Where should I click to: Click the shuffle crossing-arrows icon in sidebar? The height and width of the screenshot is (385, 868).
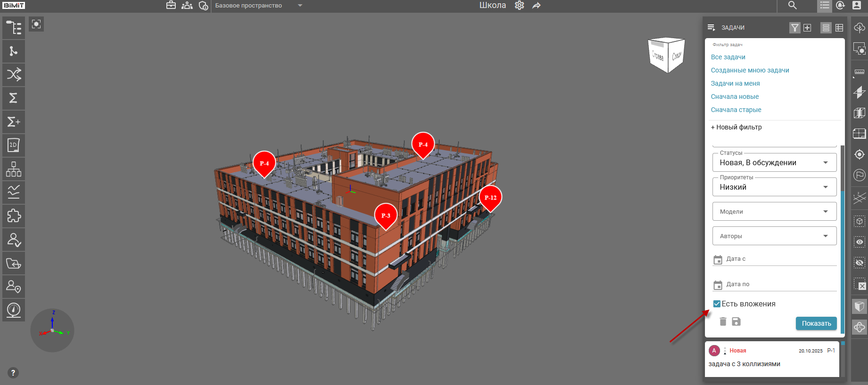pos(14,74)
